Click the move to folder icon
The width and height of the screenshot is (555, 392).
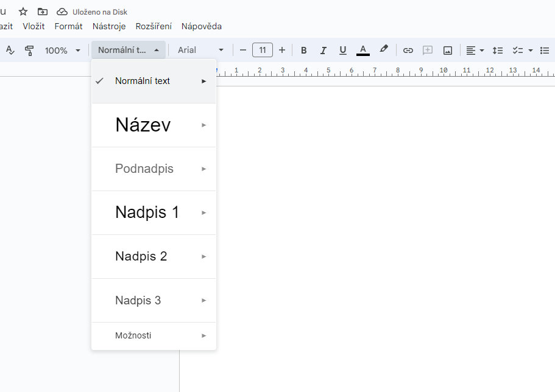click(42, 12)
